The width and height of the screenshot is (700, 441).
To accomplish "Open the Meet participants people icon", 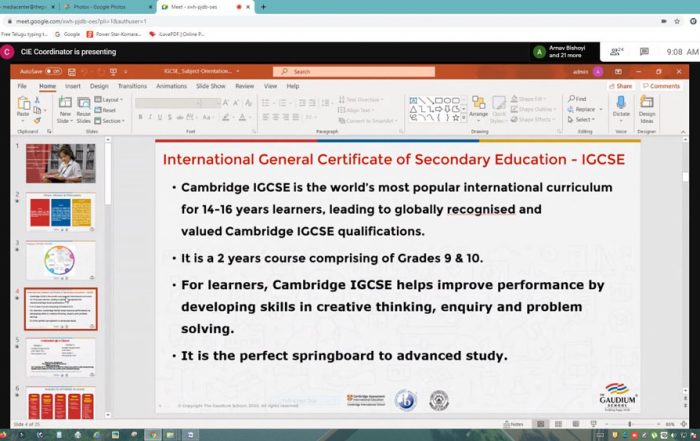I will (617, 52).
